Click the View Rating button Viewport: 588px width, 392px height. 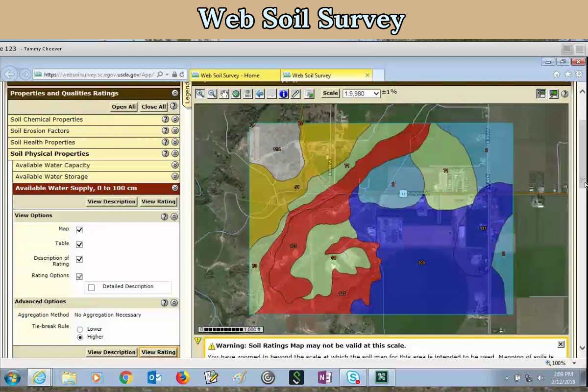pyautogui.click(x=158, y=201)
